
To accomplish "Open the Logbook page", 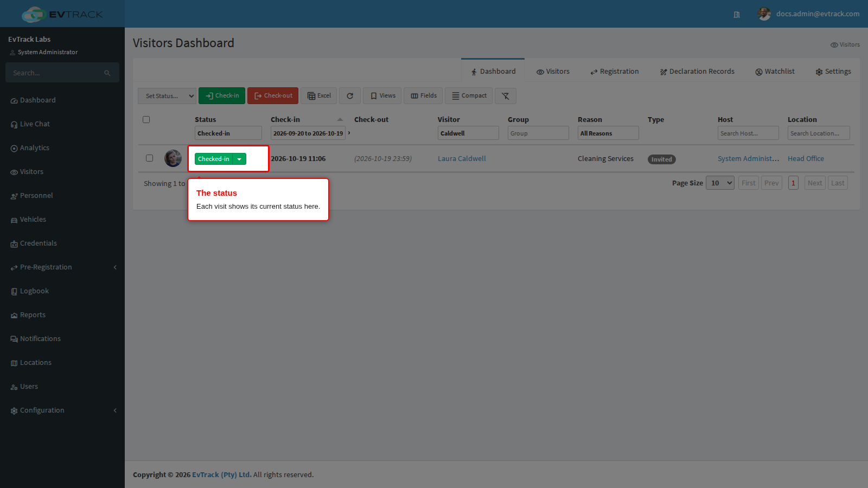I will (x=34, y=291).
